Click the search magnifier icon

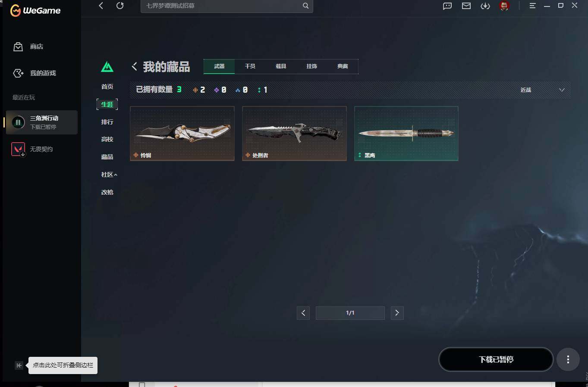coord(305,6)
